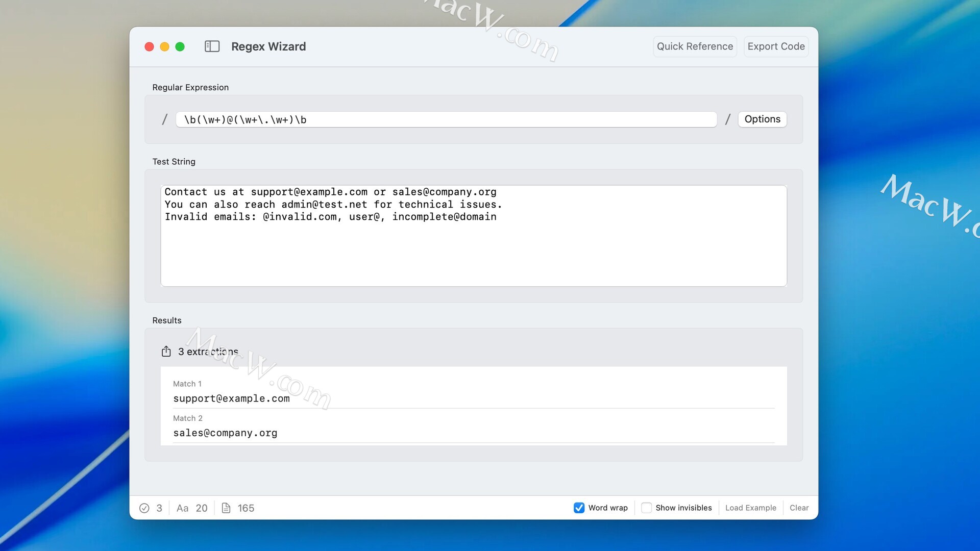Disable the Word wrap checkbox
Viewport: 980px width, 551px height.
pyautogui.click(x=579, y=508)
